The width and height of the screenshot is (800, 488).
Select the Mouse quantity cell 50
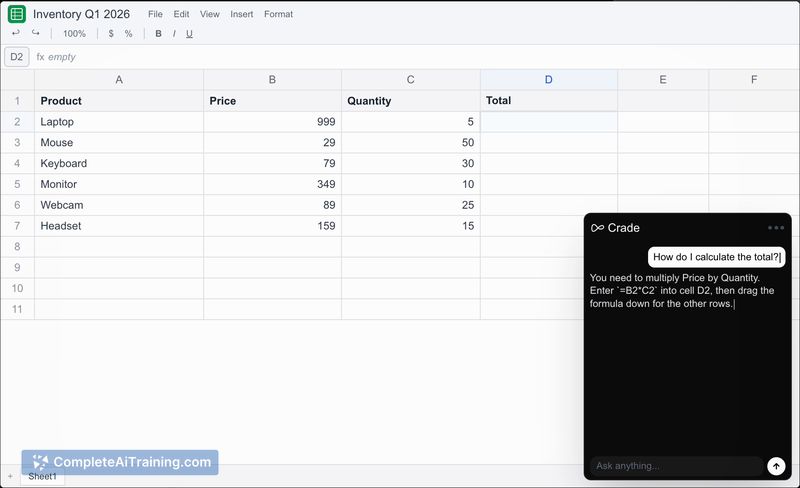point(411,142)
